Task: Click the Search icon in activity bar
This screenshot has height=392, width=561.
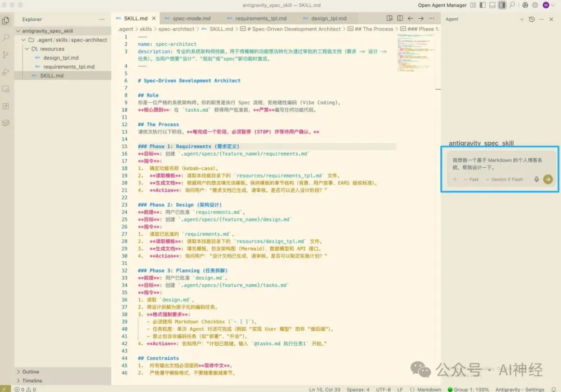Action: [x=6, y=37]
